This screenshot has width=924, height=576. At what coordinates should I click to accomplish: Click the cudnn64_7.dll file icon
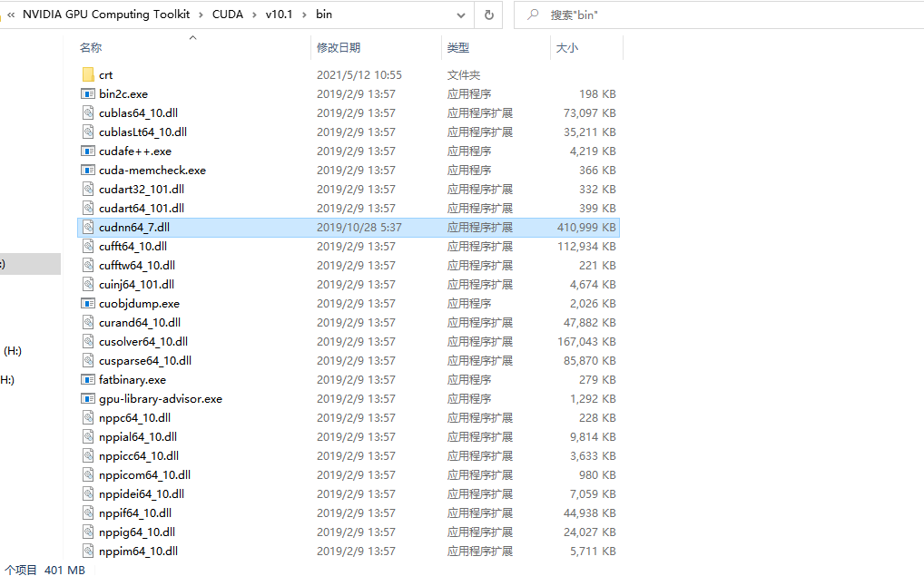coord(88,228)
